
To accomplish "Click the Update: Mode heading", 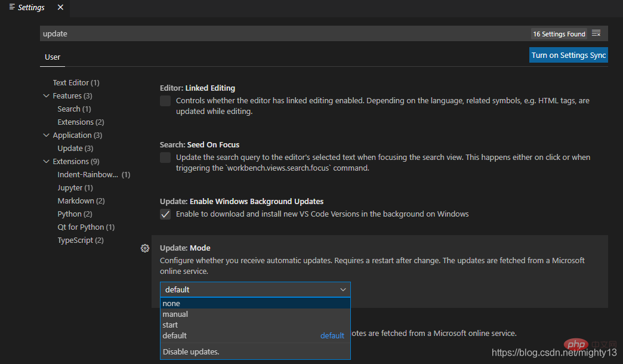I will tap(185, 248).
